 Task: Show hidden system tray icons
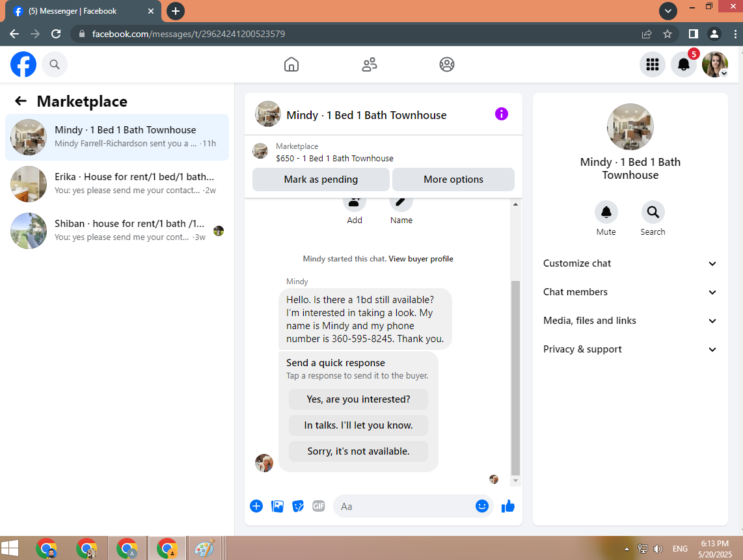[x=627, y=549]
